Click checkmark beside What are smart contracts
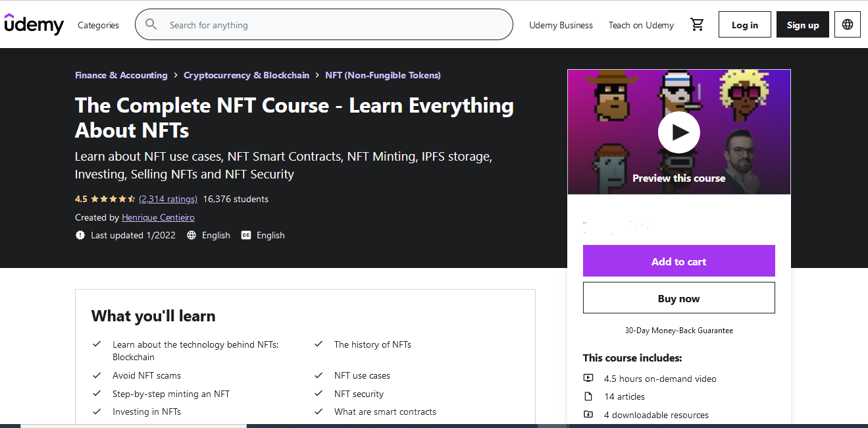 [x=319, y=412]
